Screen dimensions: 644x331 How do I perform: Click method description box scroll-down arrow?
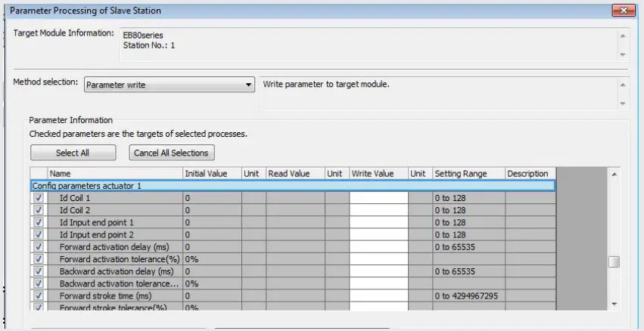pos(623,104)
